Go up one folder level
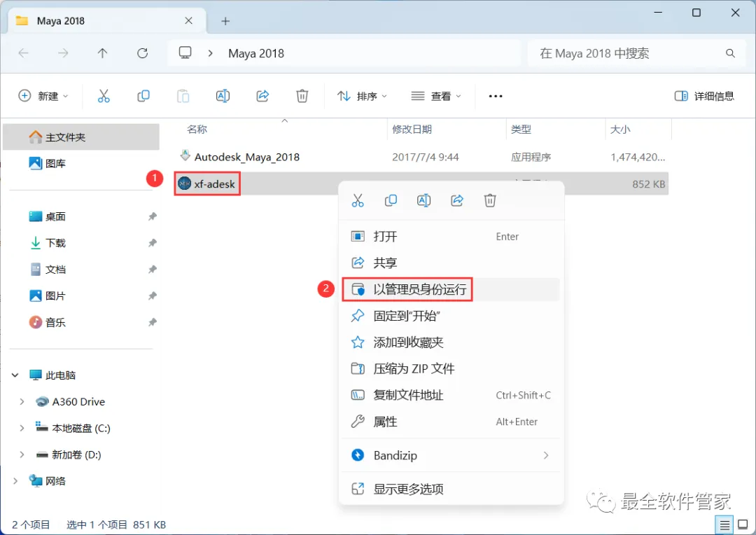Viewport: 756px width, 535px height. [102, 53]
